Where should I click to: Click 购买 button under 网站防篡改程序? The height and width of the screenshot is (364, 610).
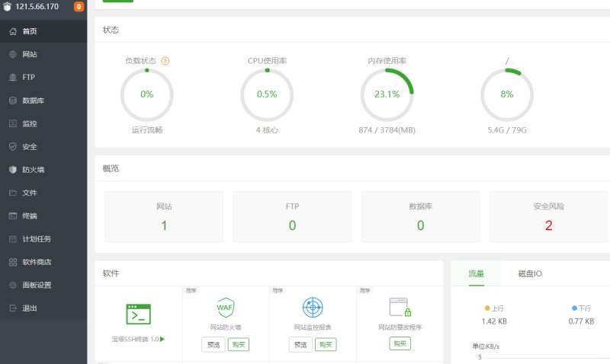click(400, 343)
